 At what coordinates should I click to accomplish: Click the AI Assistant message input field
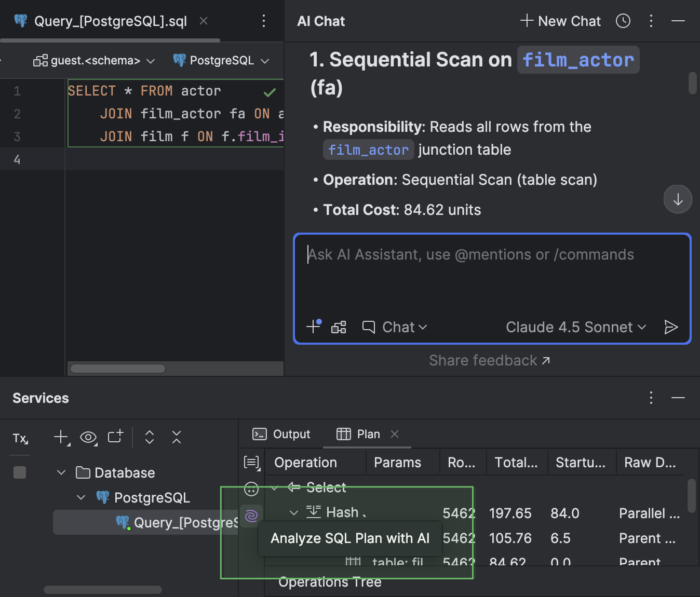coord(491,270)
